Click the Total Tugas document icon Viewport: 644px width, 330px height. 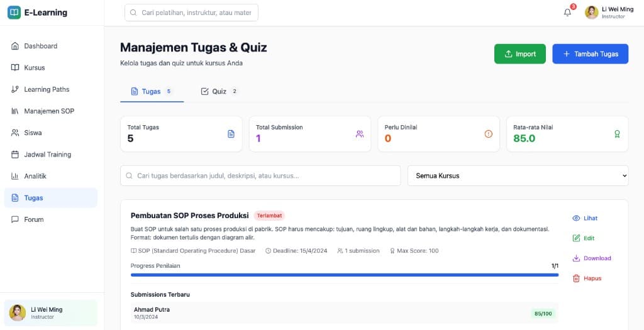(231, 134)
